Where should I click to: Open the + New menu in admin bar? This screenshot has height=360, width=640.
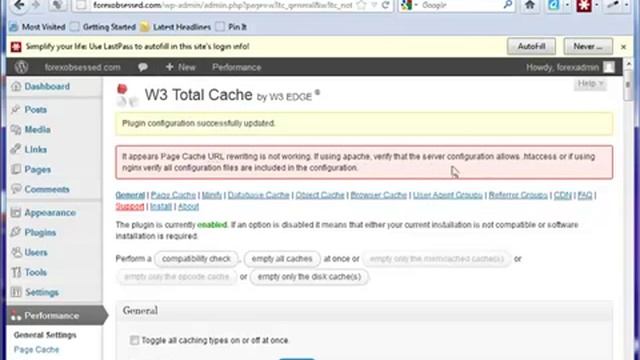(180, 67)
